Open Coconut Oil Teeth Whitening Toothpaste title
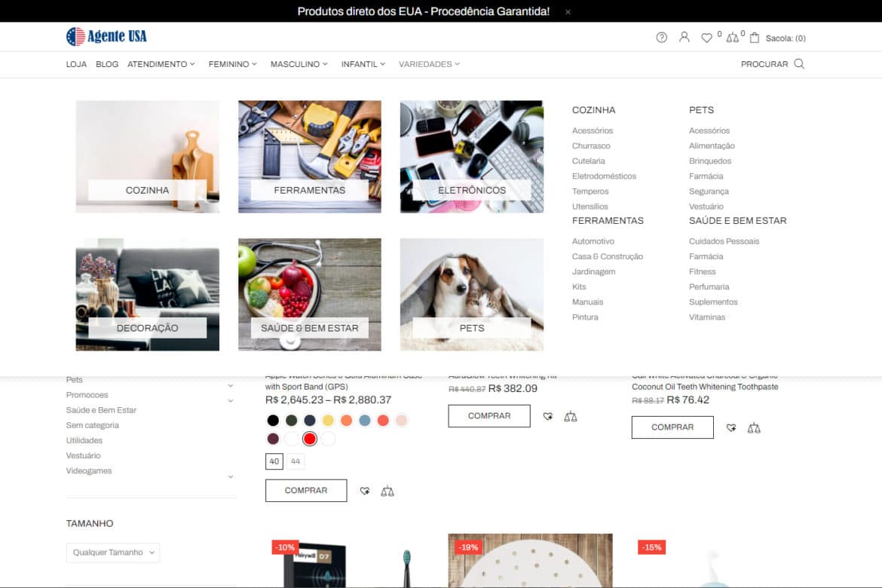The image size is (882, 588). tap(705, 382)
